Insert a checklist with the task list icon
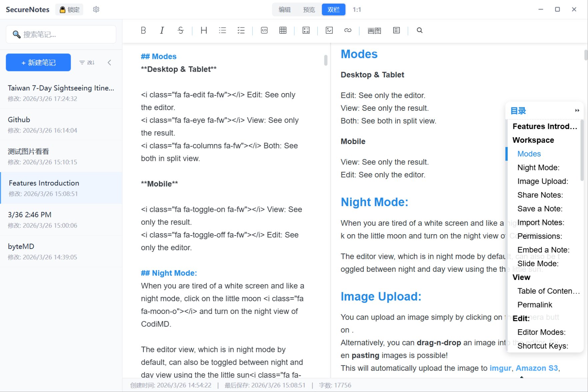Image resolution: width=588 pixels, height=392 pixels. (241, 30)
